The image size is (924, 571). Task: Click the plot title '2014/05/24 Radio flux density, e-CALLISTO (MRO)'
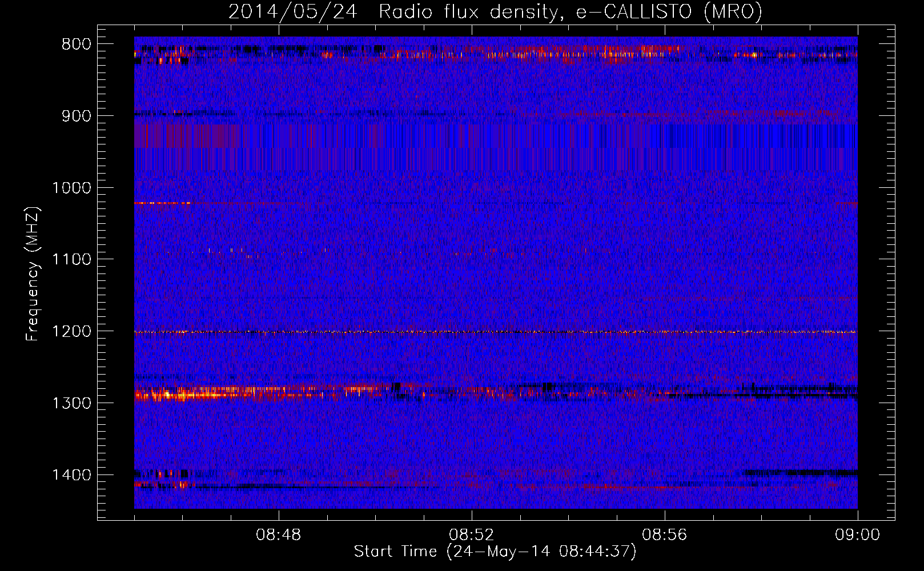click(x=495, y=11)
